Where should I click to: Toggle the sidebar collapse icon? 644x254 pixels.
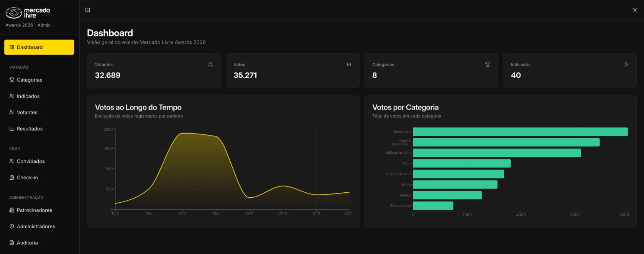(x=88, y=10)
